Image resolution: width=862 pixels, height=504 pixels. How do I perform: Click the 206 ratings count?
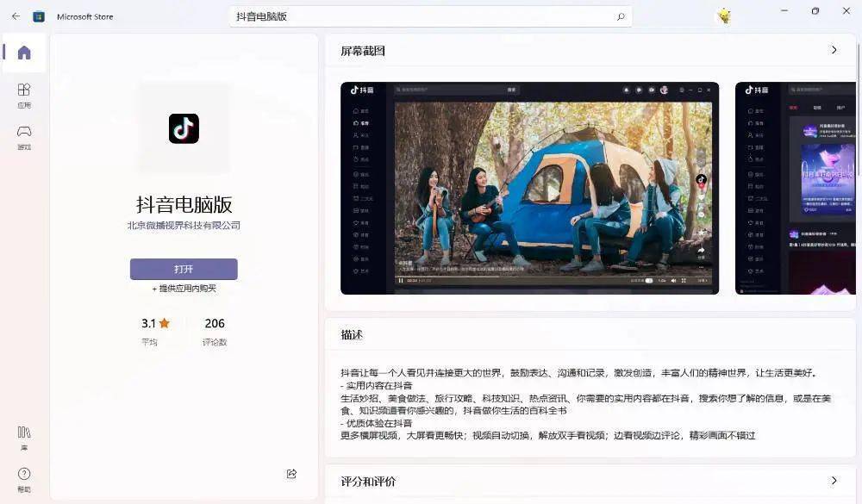(215, 324)
